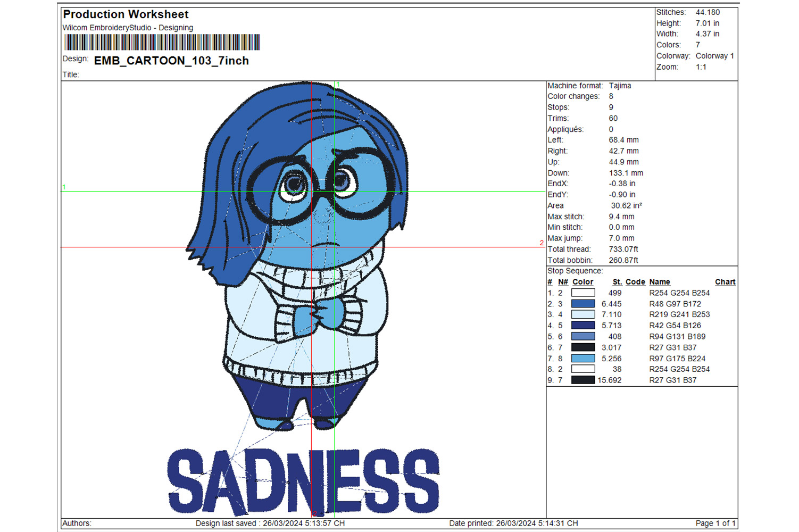Click Up value '44.9 mm'

coord(623,162)
